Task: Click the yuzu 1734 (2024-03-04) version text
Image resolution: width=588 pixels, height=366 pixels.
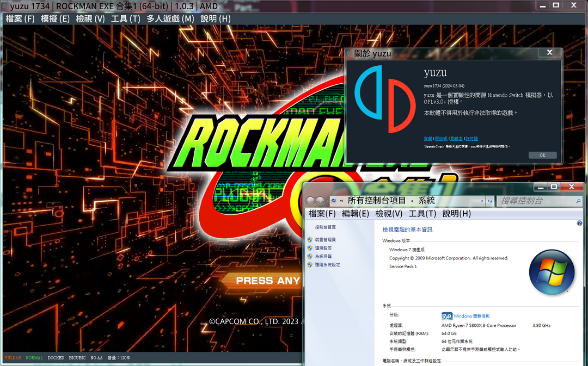Action: click(444, 86)
